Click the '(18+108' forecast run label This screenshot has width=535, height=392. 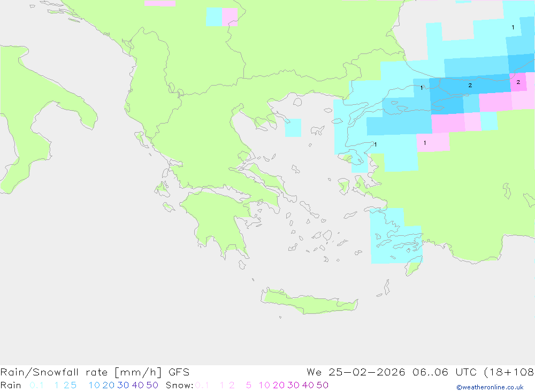coord(509,372)
